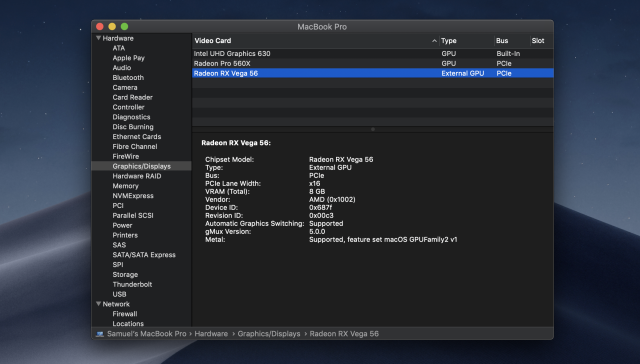Choose NVMExpress sidebar item
This screenshot has width=640, height=364.
click(133, 196)
